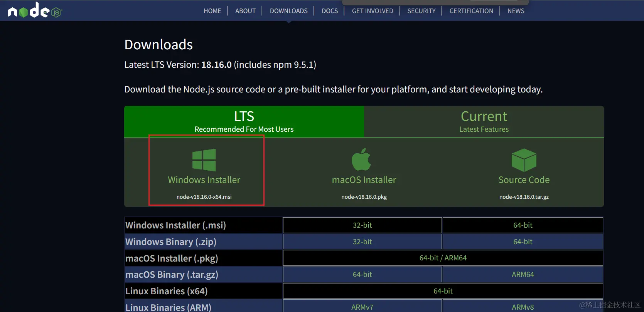Download 32-bit Windows Installer (.msi)
This screenshot has width=644, height=312.
coord(362,225)
